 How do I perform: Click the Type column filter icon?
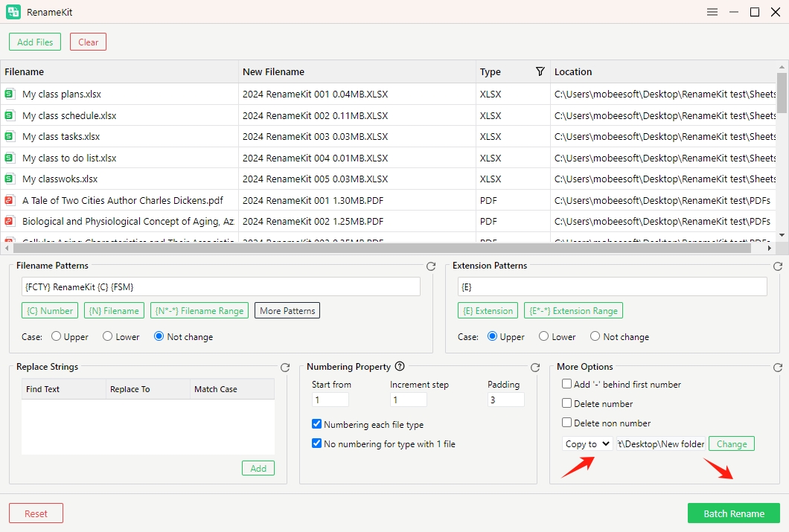click(x=540, y=71)
